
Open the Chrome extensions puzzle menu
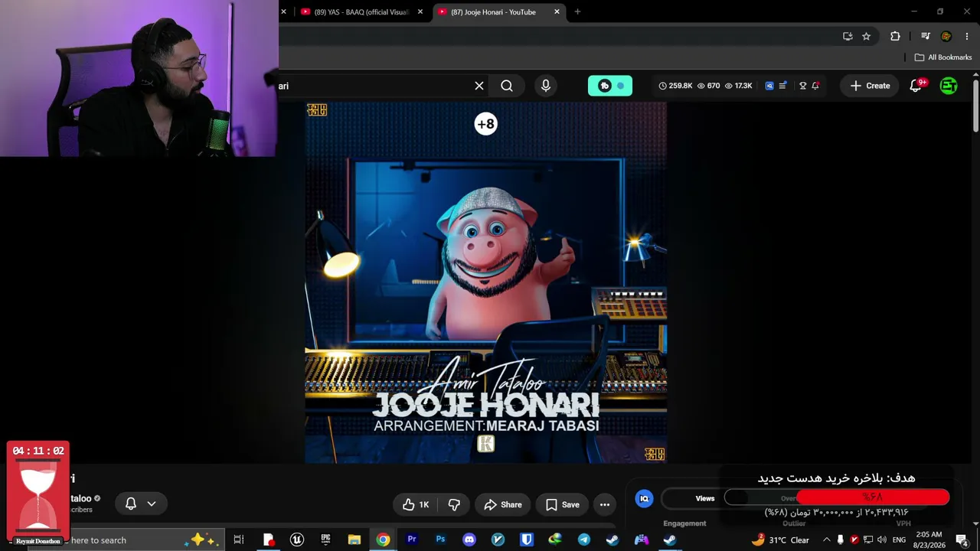[x=895, y=36]
